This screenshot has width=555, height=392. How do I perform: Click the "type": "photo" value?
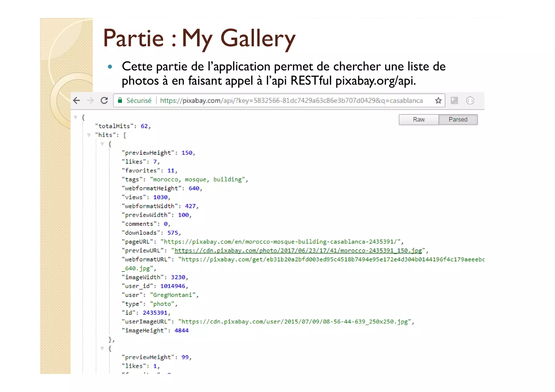pyautogui.click(x=162, y=304)
